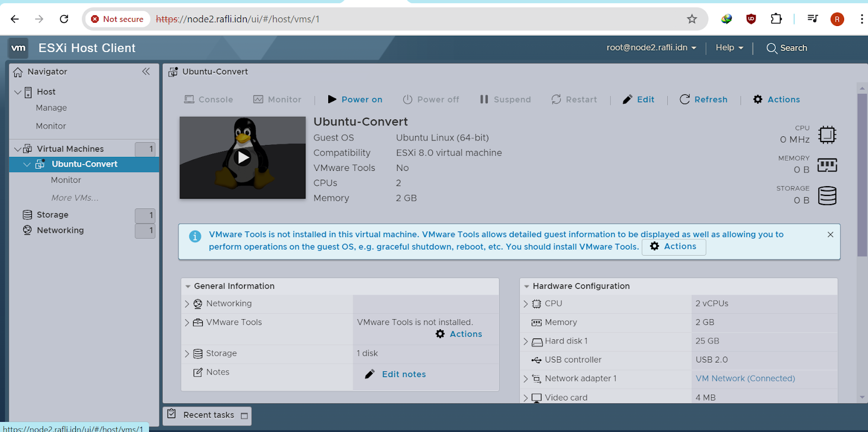Open the Chrome profile avatar R
This screenshot has width=868, height=432.
pos(837,20)
